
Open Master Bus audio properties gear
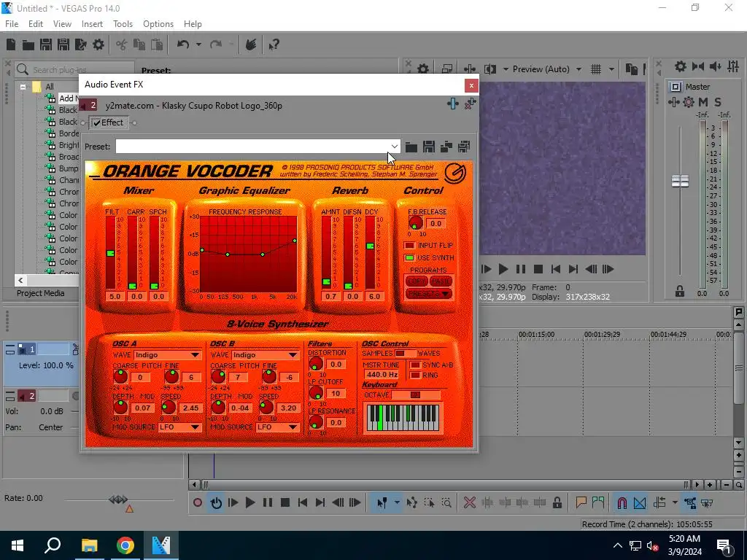pos(681,66)
